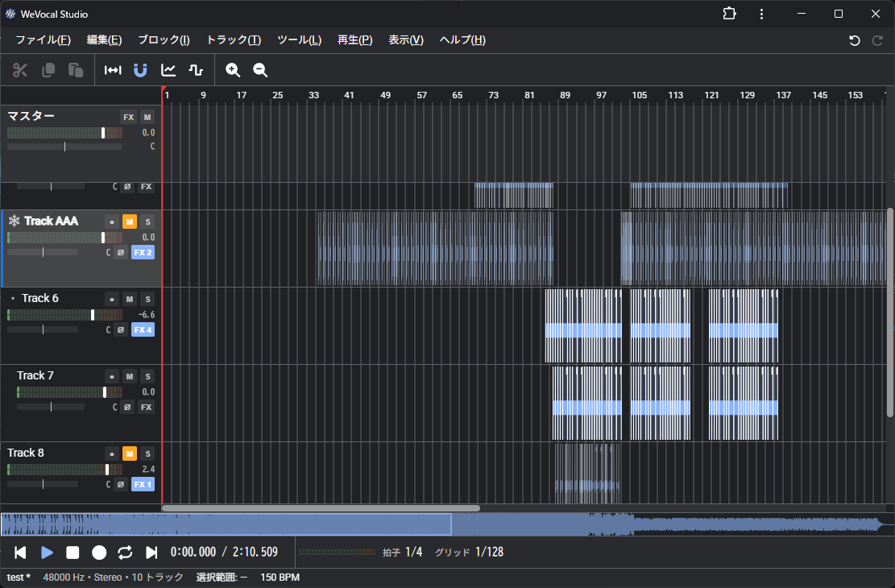Zoom in with the magnifier plus icon
This screenshot has width=895, height=588.
[x=232, y=70]
